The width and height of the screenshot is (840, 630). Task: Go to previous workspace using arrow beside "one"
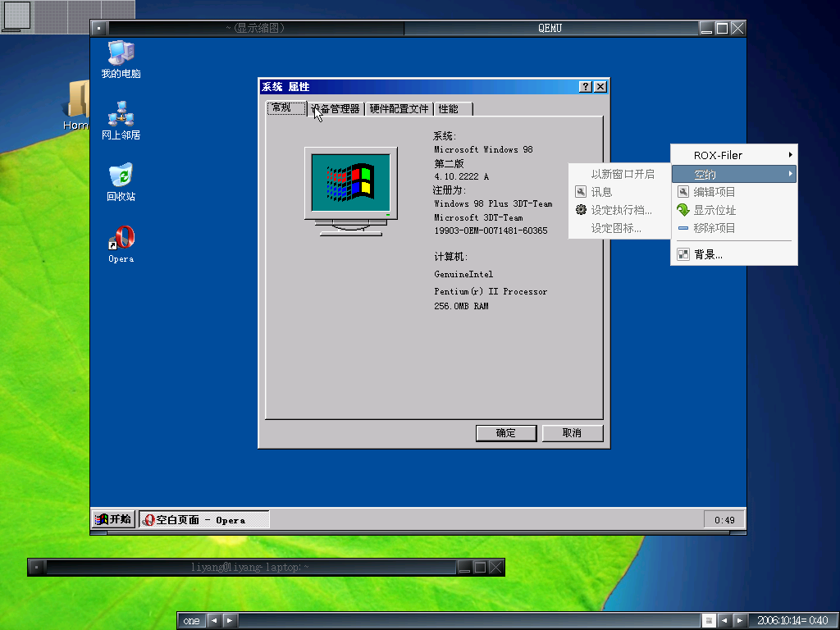tap(214, 620)
